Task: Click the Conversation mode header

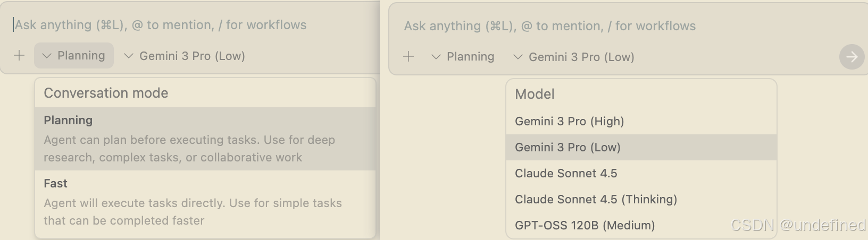Action: tap(106, 93)
